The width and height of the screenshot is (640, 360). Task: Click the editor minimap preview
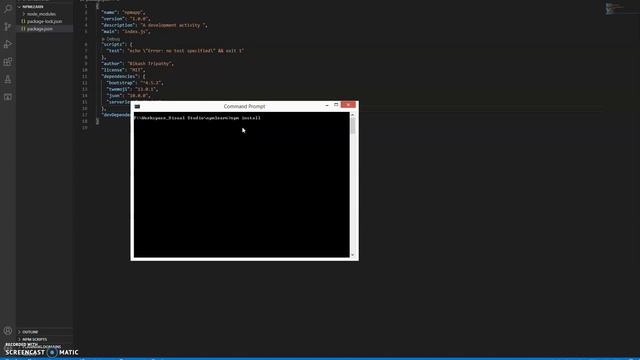point(613,8)
